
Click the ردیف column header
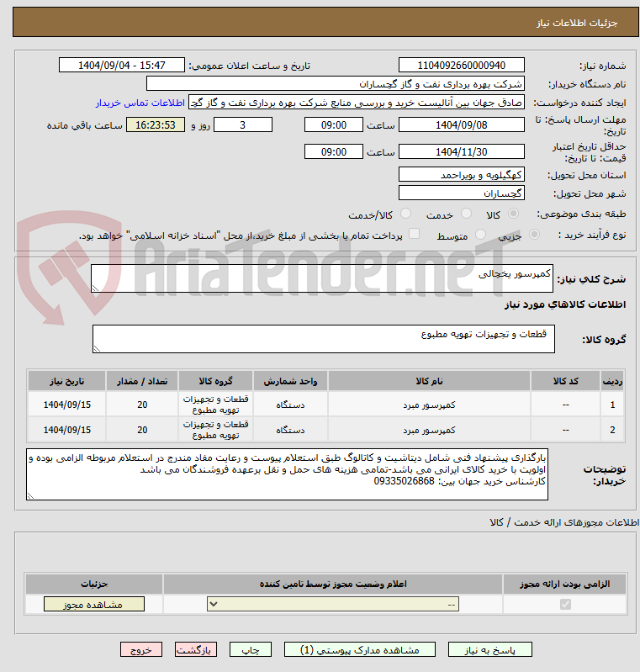click(x=612, y=381)
